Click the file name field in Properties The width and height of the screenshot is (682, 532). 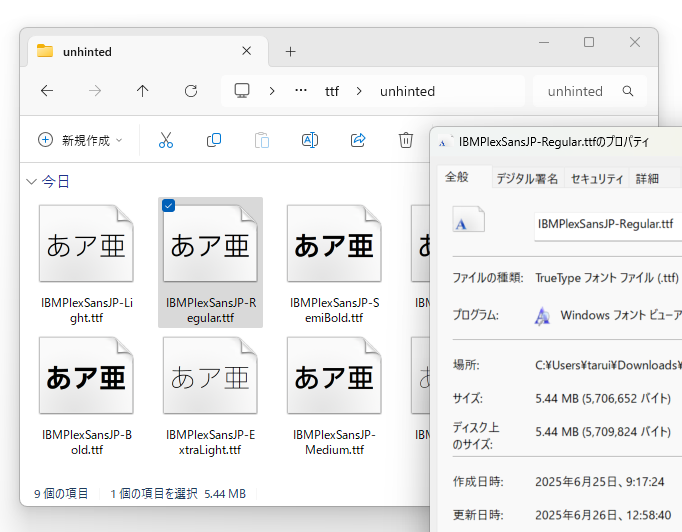[x=608, y=224]
